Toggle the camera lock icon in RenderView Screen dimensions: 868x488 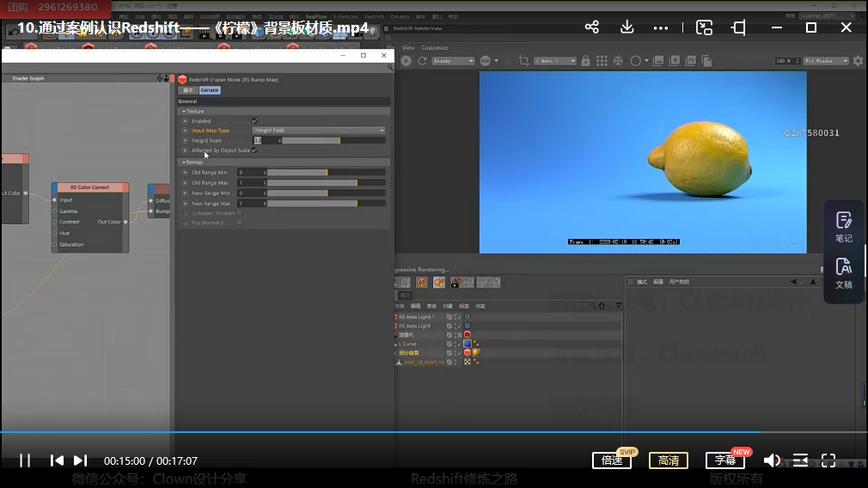pos(585,61)
